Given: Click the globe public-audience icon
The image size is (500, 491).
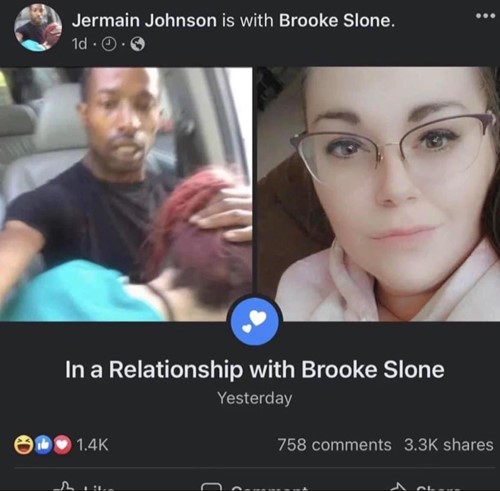Looking at the screenshot, I should [137, 44].
